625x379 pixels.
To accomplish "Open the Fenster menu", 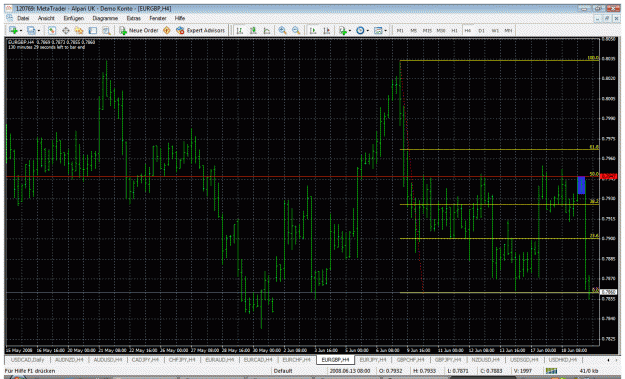I will [158, 18].
